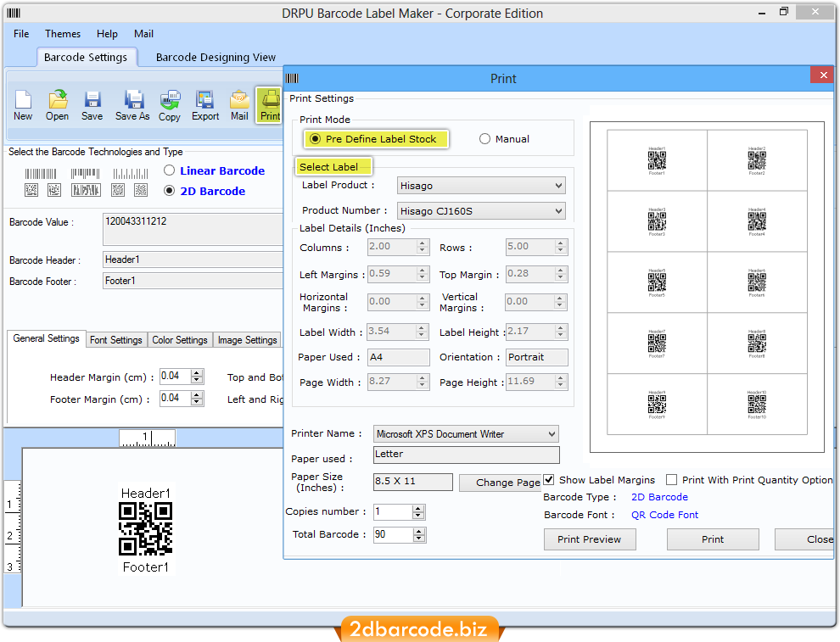Click the third linear barcode sample icon
The height and width of the screenshot is (642, 840).
pos(130,174)
